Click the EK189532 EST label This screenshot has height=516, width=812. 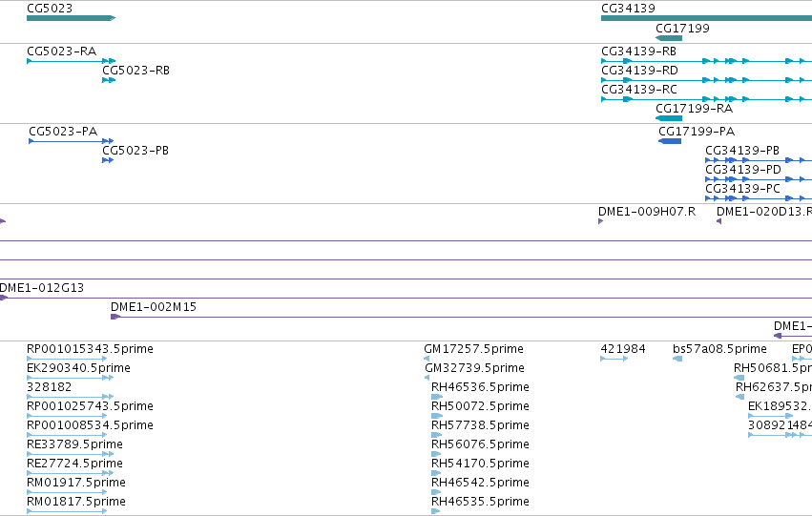click(780, 406)
